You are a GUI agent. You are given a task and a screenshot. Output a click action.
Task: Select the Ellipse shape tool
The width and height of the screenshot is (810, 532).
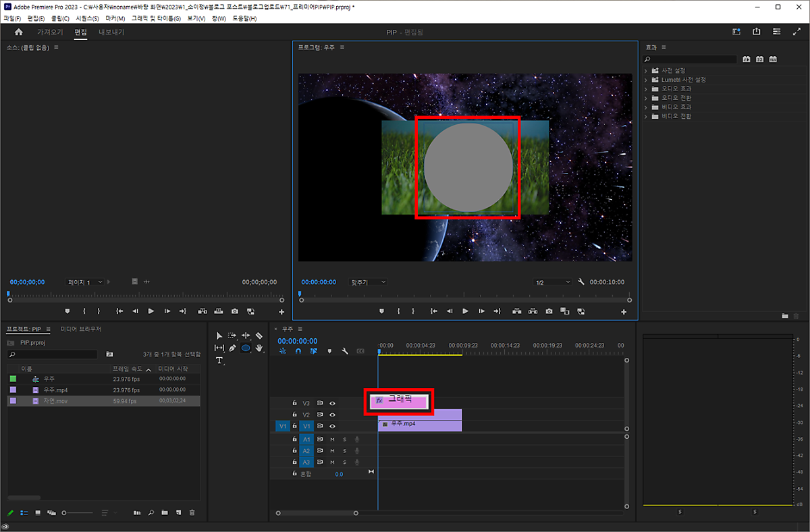point(246,348)
